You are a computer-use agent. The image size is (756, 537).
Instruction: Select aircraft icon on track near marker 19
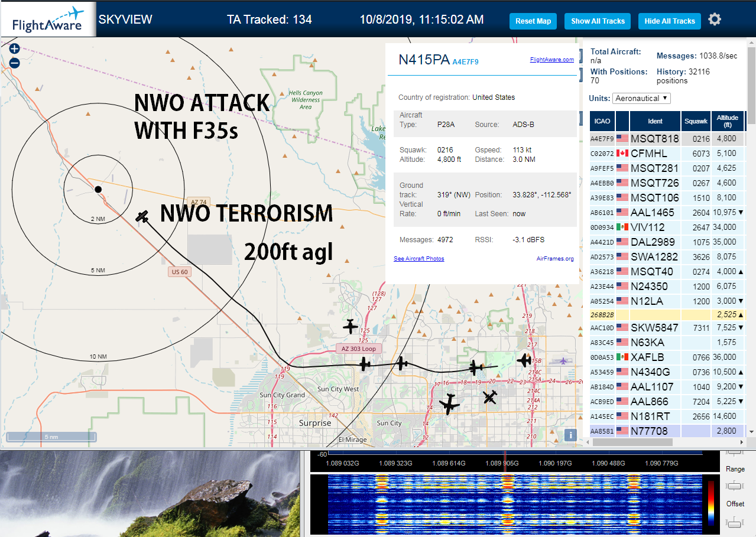point(476,368)
